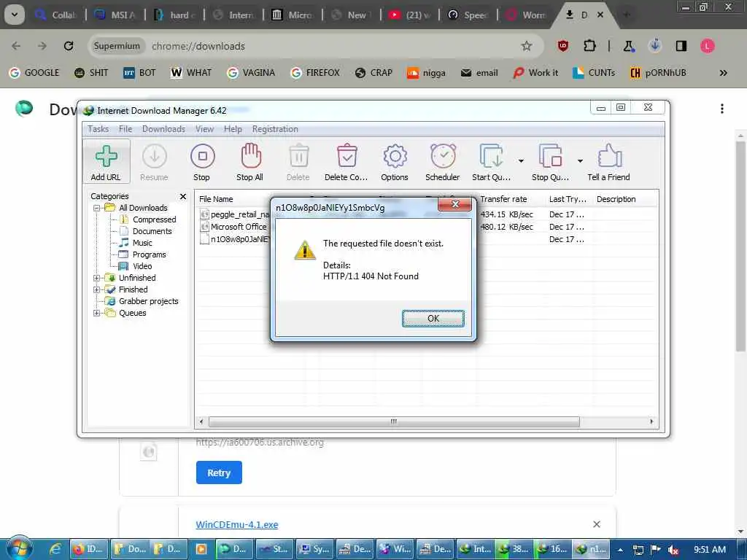Select the Documents category

(152, 231)
